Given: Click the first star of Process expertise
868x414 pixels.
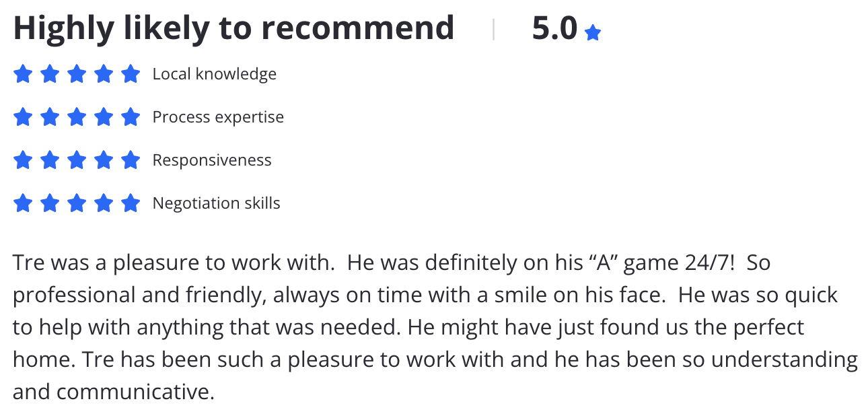Looking at the screenshot, I should point(23,116).
